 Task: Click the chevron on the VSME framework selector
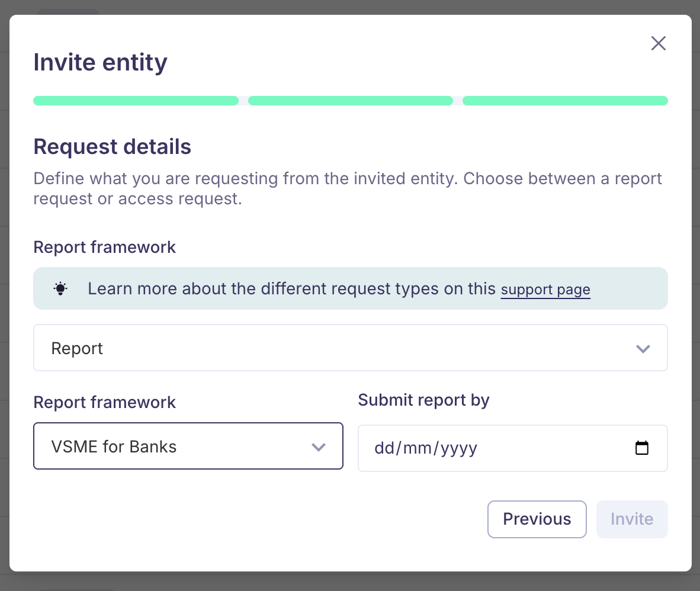pos(319,447)
